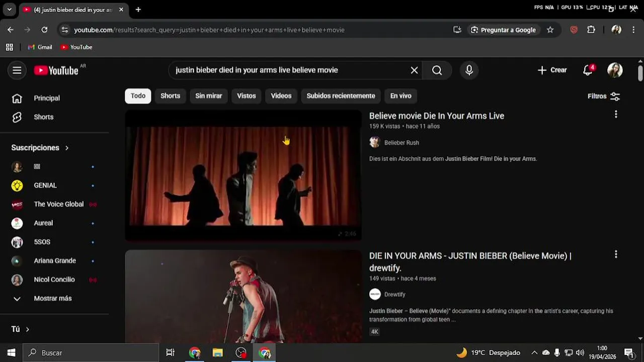This screenshot has height=362, width=644.
Task: Open the Chrome three-dot menu
Action: click(x=633, y=30)
